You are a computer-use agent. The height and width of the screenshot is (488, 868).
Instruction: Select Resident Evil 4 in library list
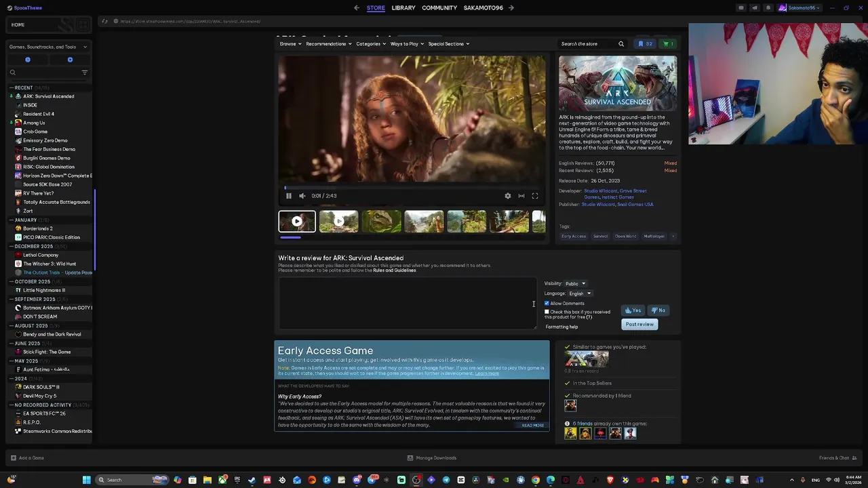[39, 114]
